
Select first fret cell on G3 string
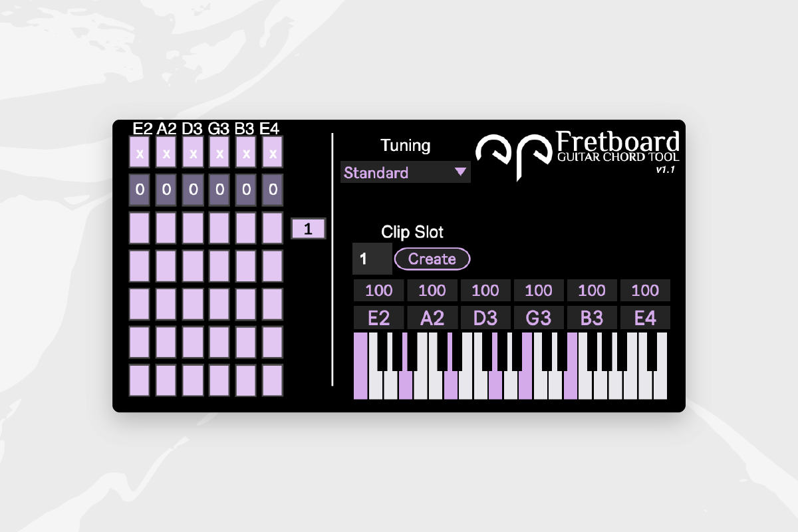219,228
